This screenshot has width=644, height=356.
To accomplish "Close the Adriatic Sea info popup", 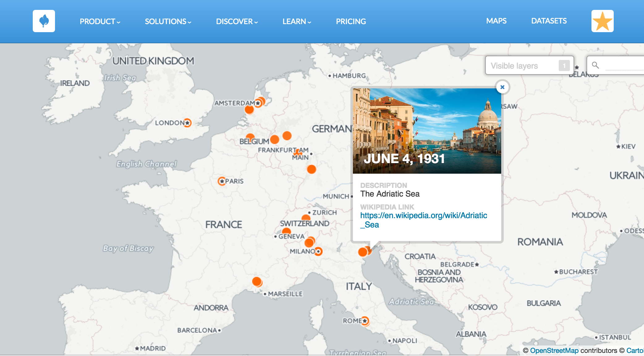I will (x=502, y=87).
